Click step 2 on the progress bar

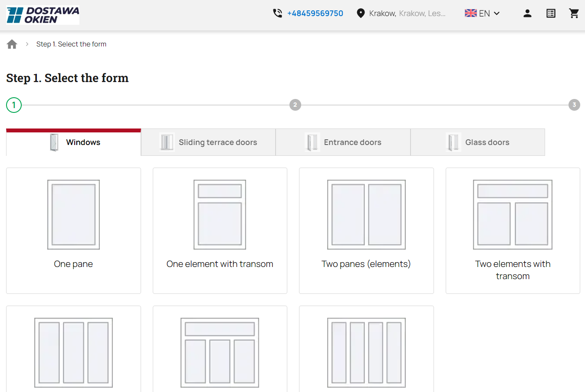[x=296, y=105]
